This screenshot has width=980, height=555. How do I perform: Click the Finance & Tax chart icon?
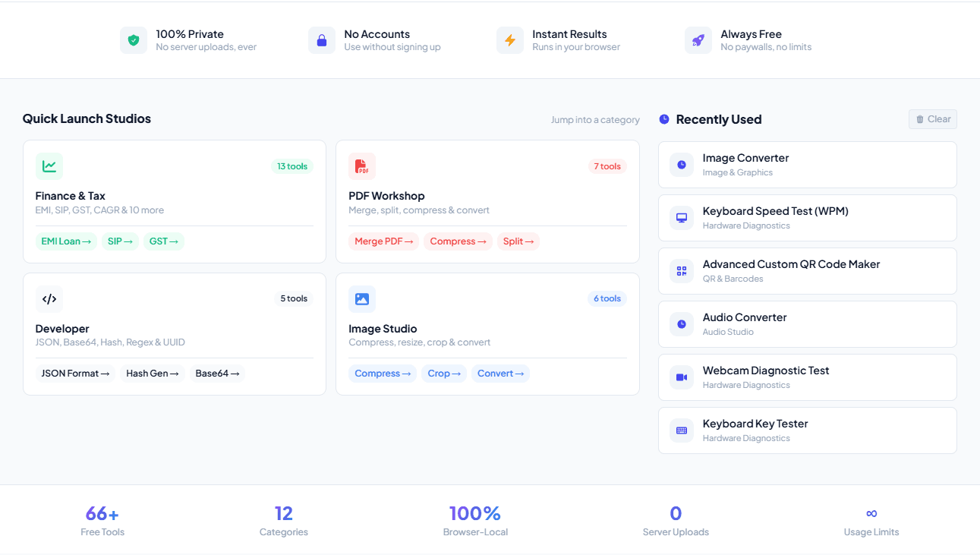click(x=49, y=166)
